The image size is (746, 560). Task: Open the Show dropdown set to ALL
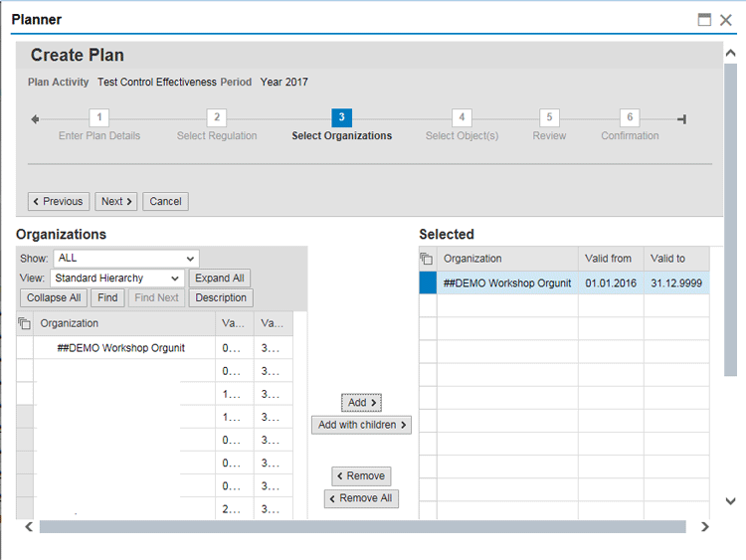click(x=125, y=259)
